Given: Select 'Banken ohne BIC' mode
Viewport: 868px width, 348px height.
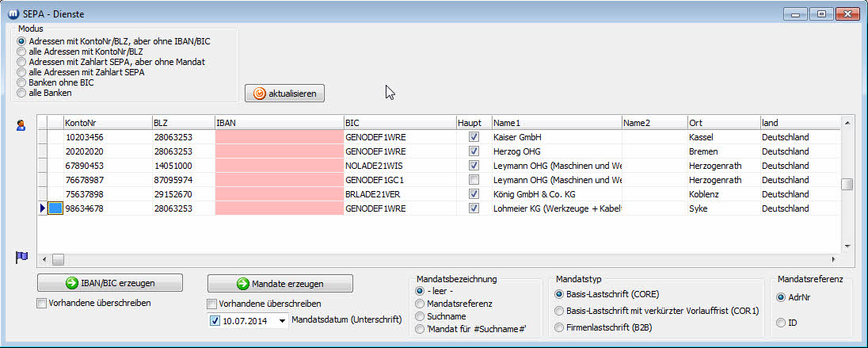Looking at the screenshot, I should click(21, 82).
